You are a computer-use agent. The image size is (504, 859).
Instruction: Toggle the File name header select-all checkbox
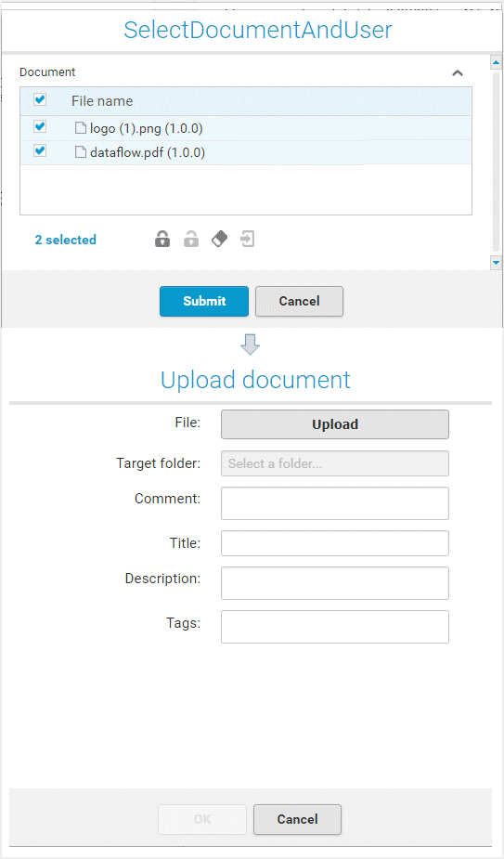[x=40, y=99]
